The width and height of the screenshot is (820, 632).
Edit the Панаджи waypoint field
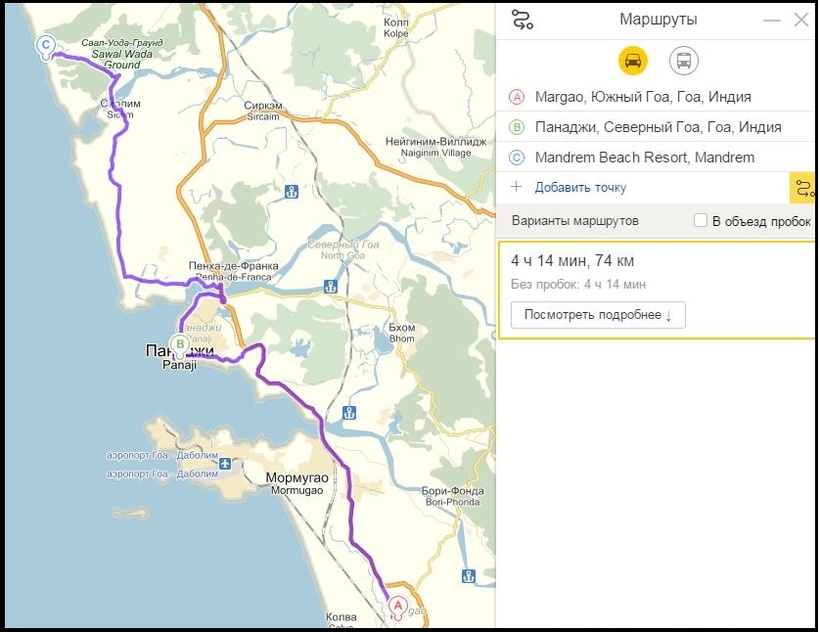click(x=658, y=127)
